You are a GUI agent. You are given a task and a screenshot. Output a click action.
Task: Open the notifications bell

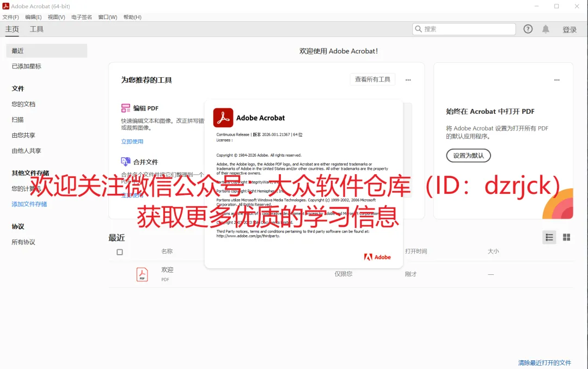(x=546, y=29)
